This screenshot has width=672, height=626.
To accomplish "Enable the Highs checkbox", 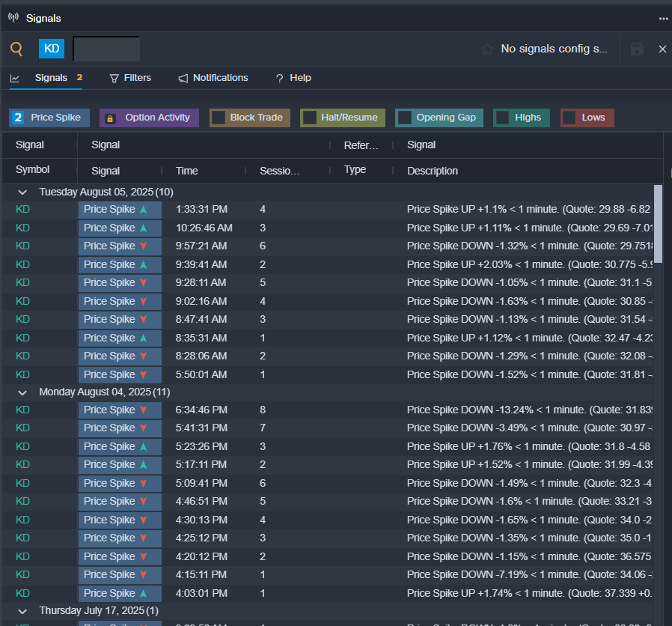I will (x=503, y=118).
